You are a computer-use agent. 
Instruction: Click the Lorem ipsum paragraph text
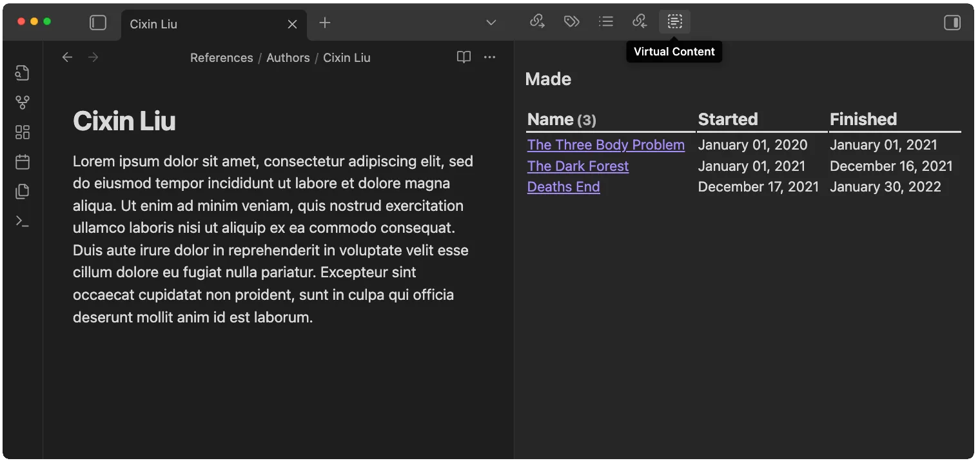coord(273,239)
